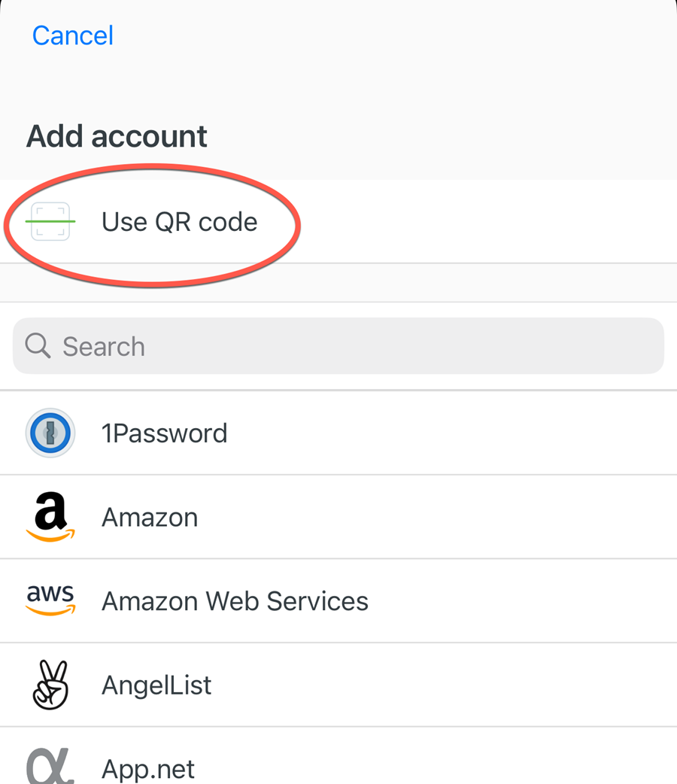The image size is (677, 784).
Task: Click the Search placeholder word
Action: pyautogui.click(x=104, y=347)
